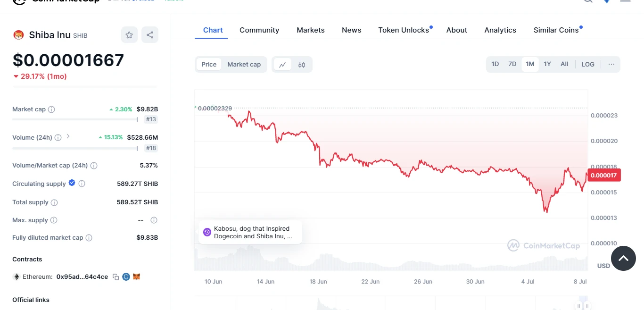
Task: Click the USD currency label on chart
Action: (603, 266)
